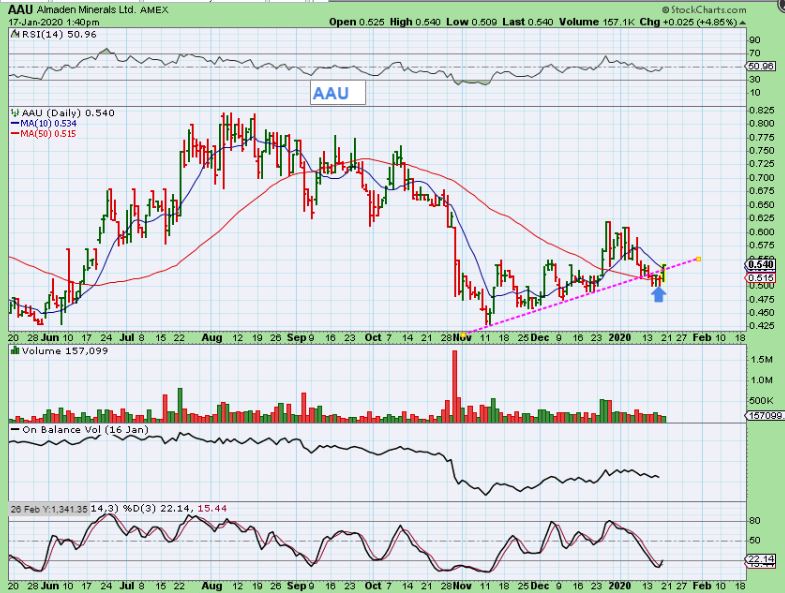Click 'Nov' on the bottom stochastic date axis

[x=462, y=585]
